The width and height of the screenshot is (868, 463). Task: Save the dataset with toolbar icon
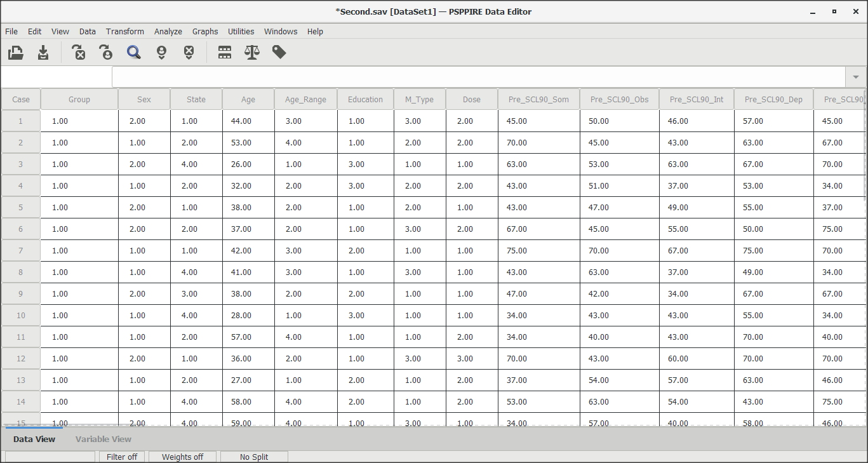pos(43,53)
